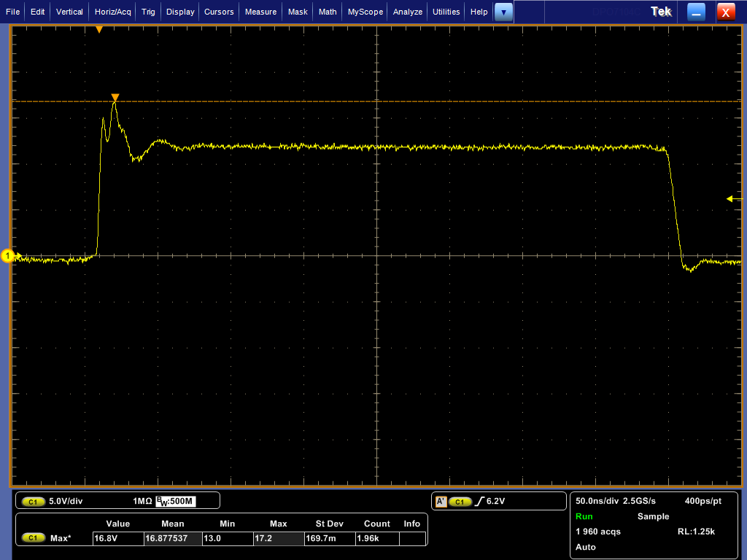This screenshot has height=560, width=747.
Task: Open the Analyze menu
Action: point(408,12)
